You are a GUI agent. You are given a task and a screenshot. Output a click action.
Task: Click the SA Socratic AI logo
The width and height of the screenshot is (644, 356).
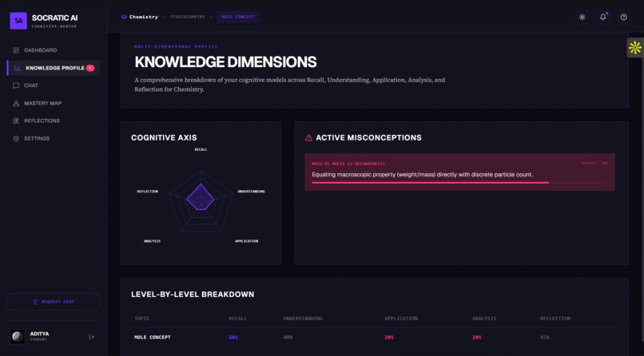pyautogui.click(x=18, y=21)
